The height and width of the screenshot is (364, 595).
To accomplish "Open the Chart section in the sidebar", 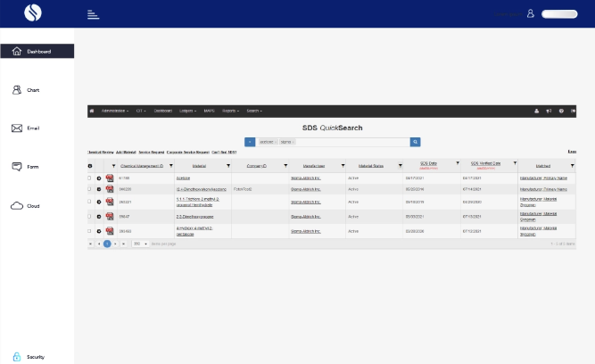I will point(26,90).
